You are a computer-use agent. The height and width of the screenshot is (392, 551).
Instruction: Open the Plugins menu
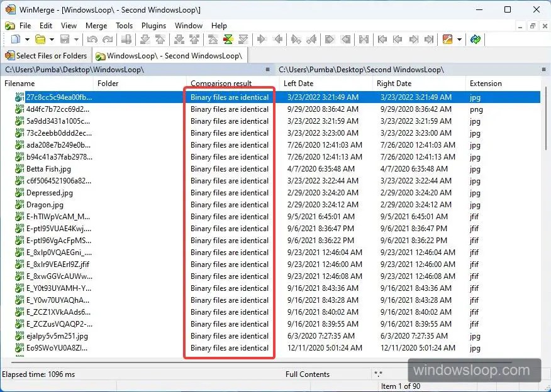pos(153,26)
